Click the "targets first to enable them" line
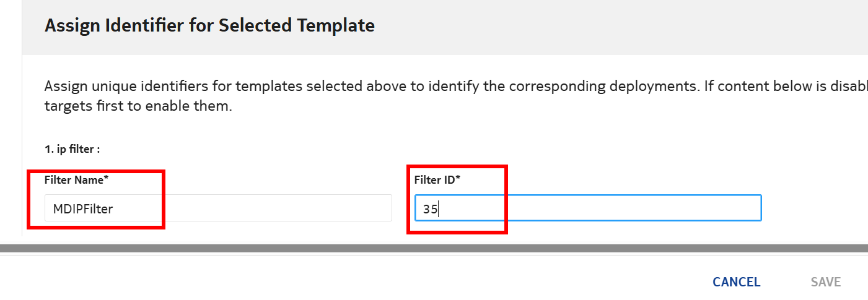Image resolution: width=868 pixels, height=300 pixels. coord(138,106)
